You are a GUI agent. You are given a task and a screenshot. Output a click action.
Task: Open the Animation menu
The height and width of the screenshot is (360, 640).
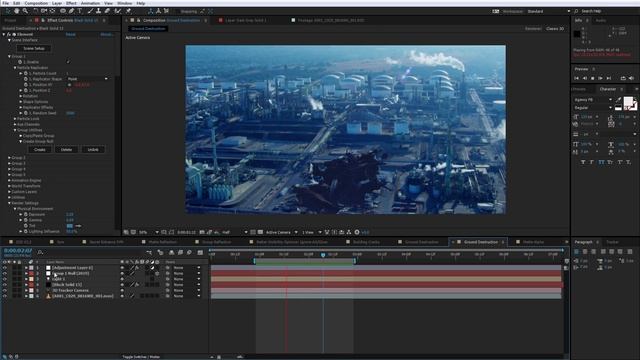[90, 3]
